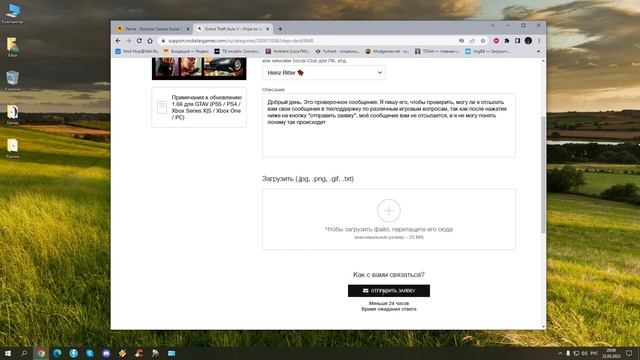Go back using the browser back arrow
This screenshot has height=360, width=640.
[x=118, y=41]
